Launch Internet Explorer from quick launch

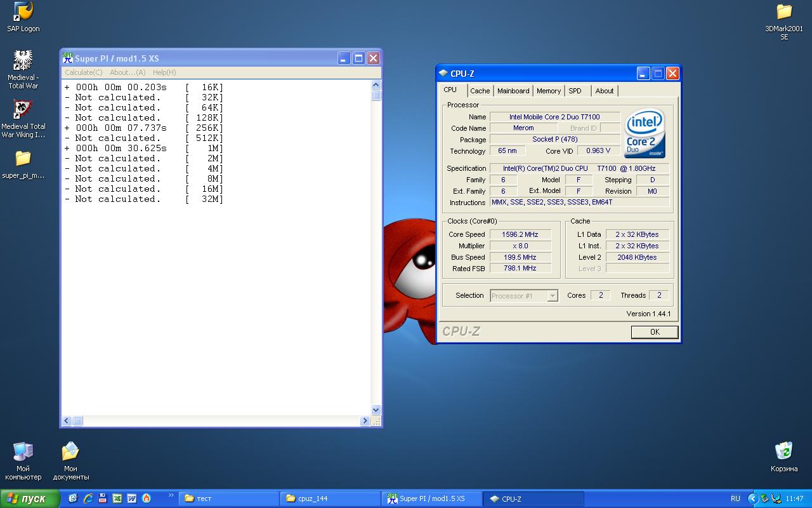[x=88, y=498]
